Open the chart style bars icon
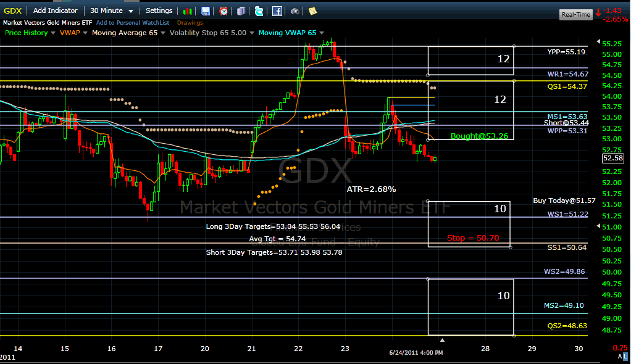This screenshot has height=364, width=631. [x=188, y=11]
